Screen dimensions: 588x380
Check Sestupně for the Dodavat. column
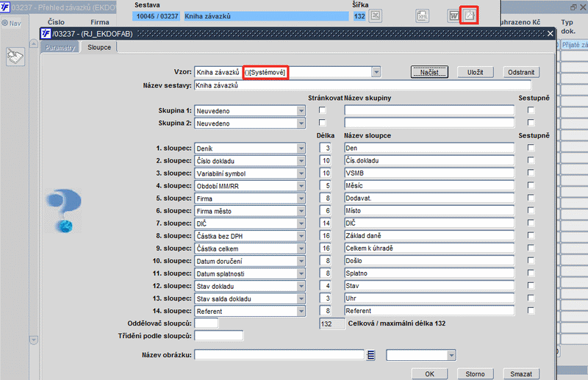[531, 198]
